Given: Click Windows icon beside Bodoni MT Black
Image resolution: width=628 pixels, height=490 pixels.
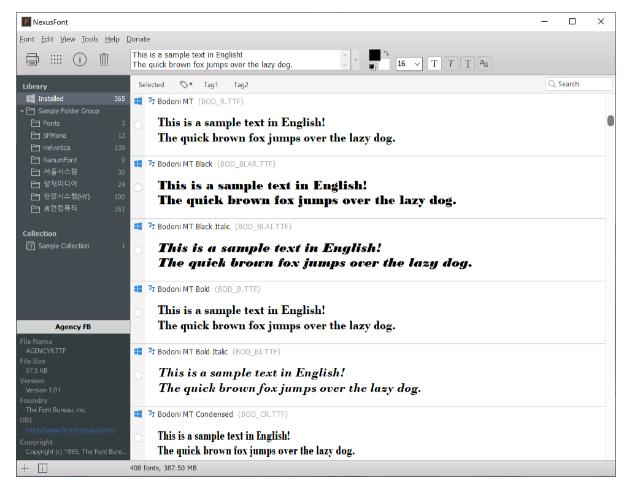Looking at the screenshot, I should 138,164.
